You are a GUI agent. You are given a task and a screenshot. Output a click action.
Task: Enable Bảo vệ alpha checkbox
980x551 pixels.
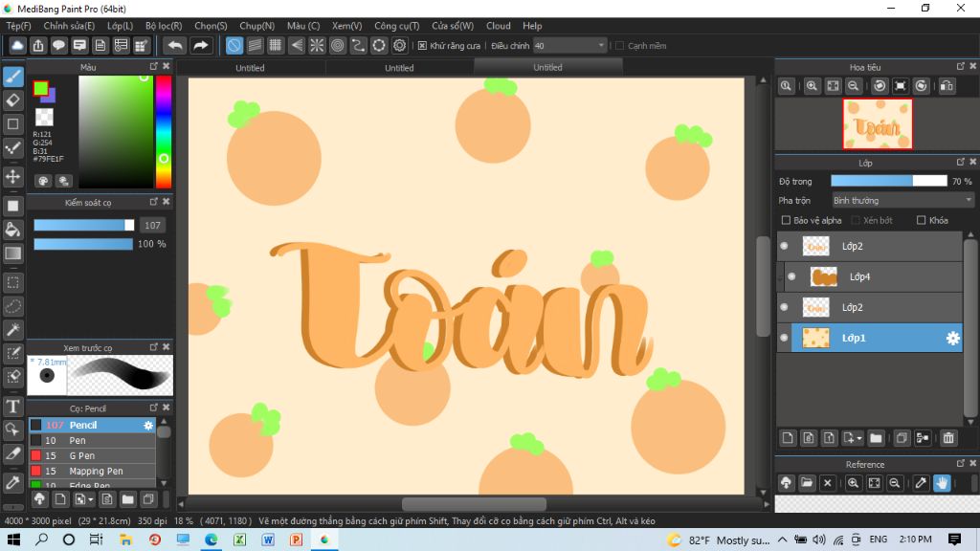[x=787, y=220]
